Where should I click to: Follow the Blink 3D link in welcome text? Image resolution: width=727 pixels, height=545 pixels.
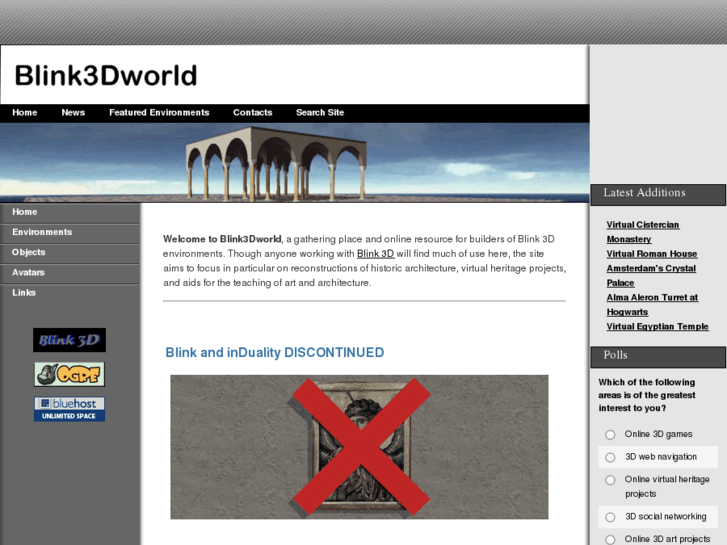[376, 254]
